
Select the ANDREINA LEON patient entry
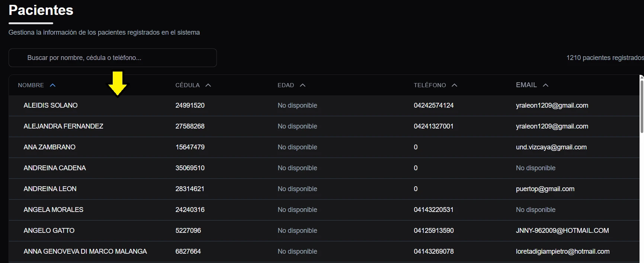pos(50,189)
